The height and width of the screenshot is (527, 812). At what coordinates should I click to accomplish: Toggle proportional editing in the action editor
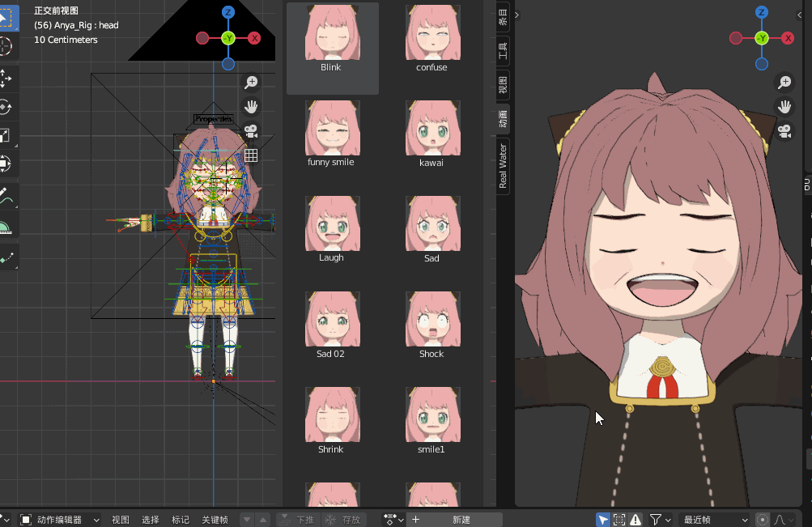click(x=763, y=520)
